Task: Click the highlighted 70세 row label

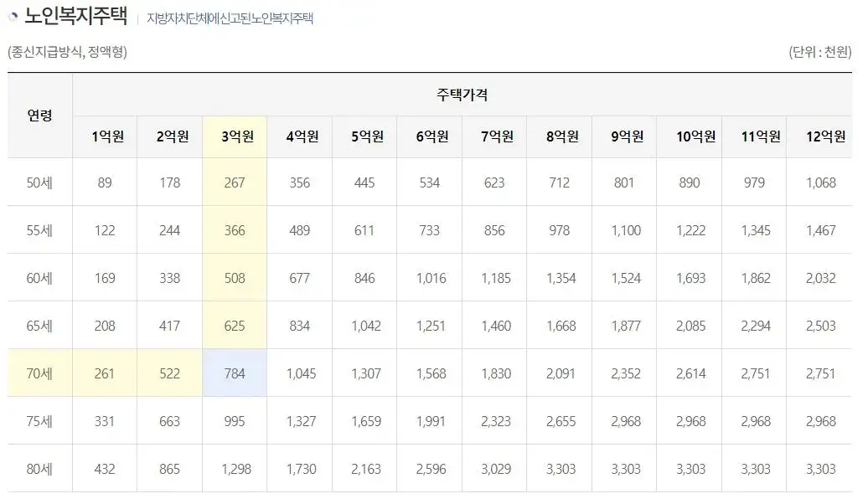Action: (x=39, y=373)
